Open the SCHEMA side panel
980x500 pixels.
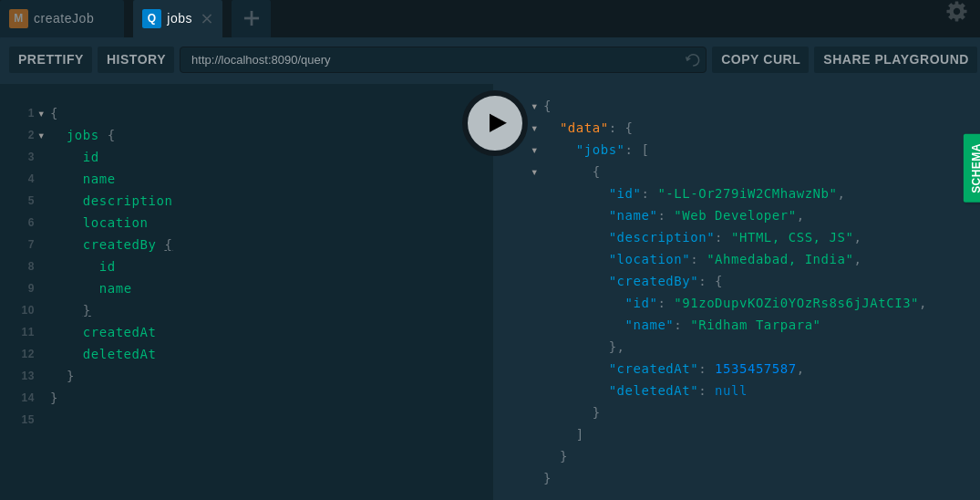972,168
